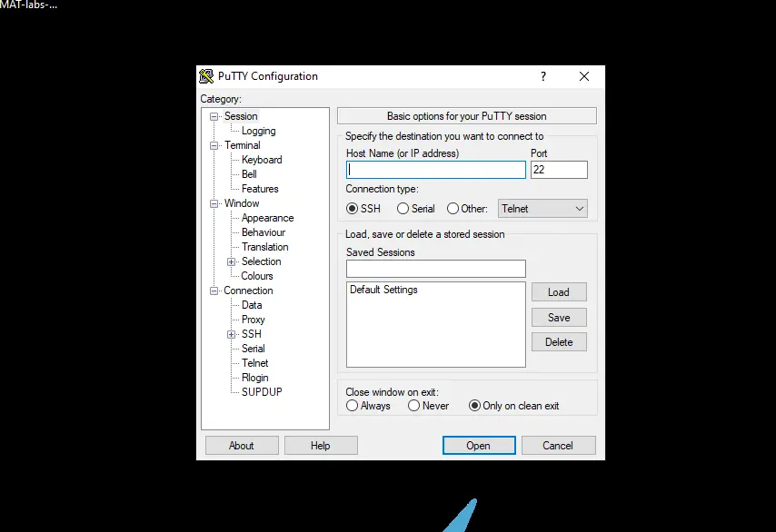The width and height of the screenshot is (776, 532).
Task: Expand the SSH tree node
Action: click(x=231, y=334)
